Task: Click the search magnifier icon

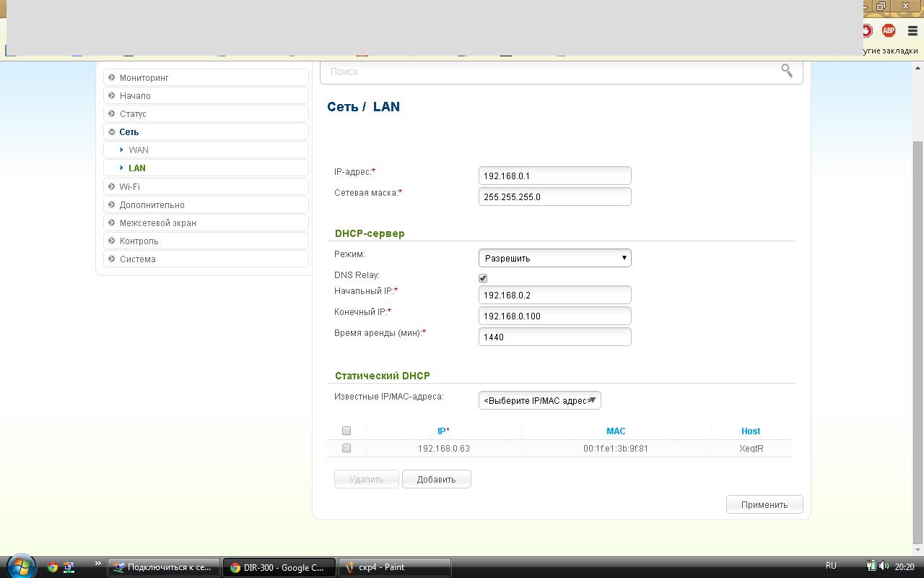Action: pyautogui.click(x=786, y=71)
